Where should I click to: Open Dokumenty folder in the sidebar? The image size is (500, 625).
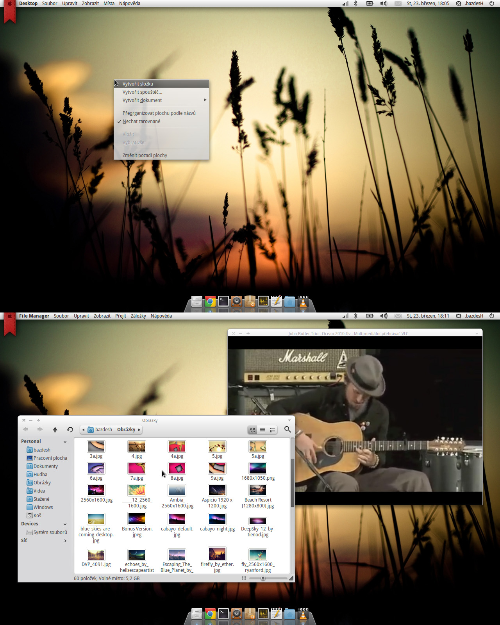coord(43,466)
